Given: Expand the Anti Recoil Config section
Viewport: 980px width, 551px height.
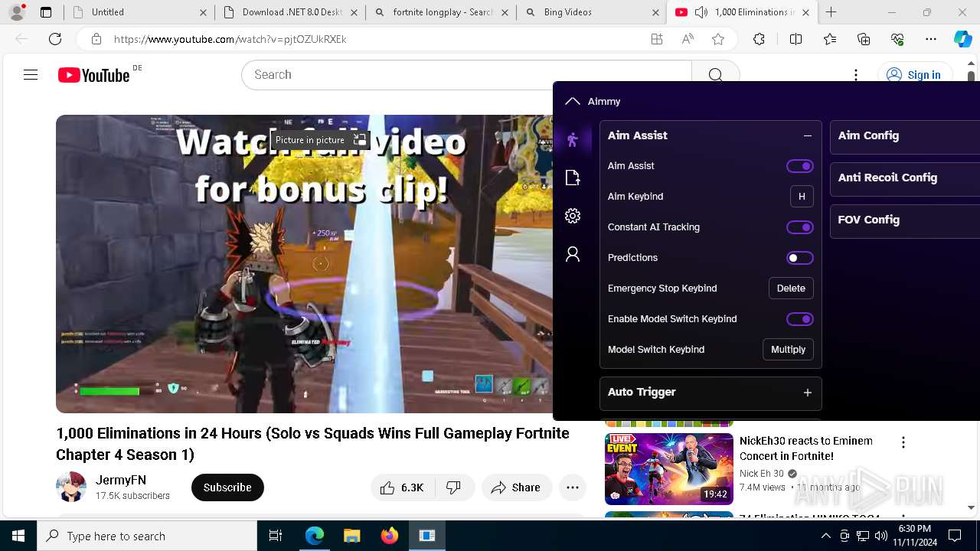Looking at the screenshot, I should click(x=905, y=178).
